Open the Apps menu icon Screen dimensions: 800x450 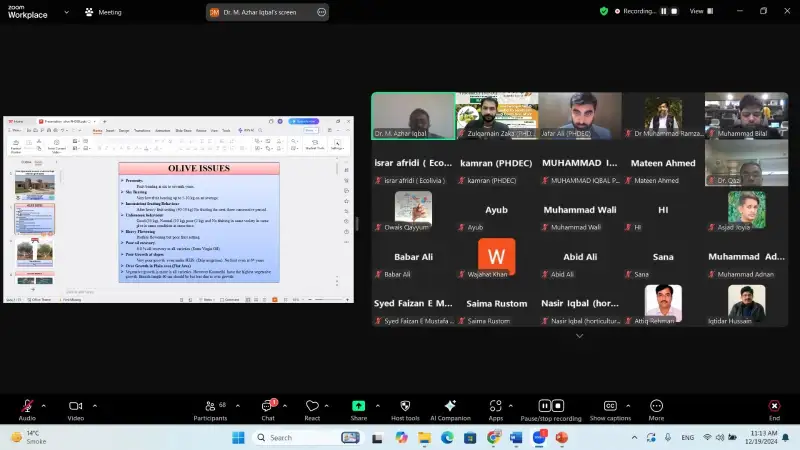495,405
